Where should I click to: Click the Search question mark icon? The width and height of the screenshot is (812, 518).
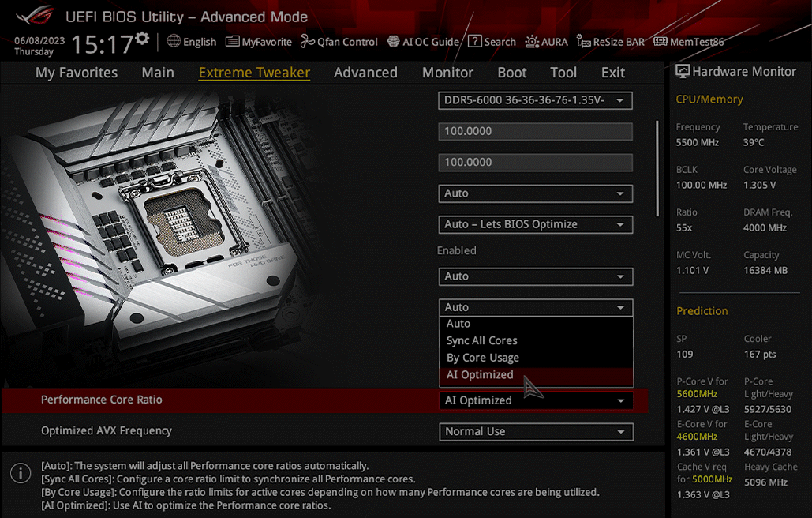pos(474,42)
